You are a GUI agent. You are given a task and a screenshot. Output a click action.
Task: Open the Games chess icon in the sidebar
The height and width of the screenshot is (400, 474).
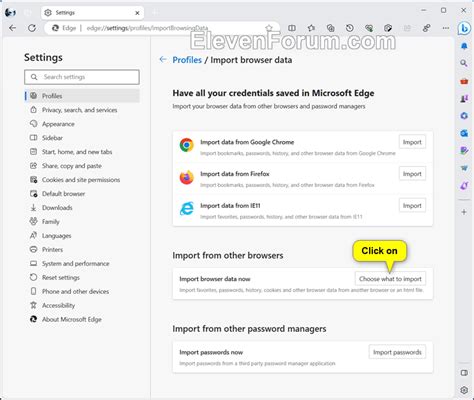point(464,98)
